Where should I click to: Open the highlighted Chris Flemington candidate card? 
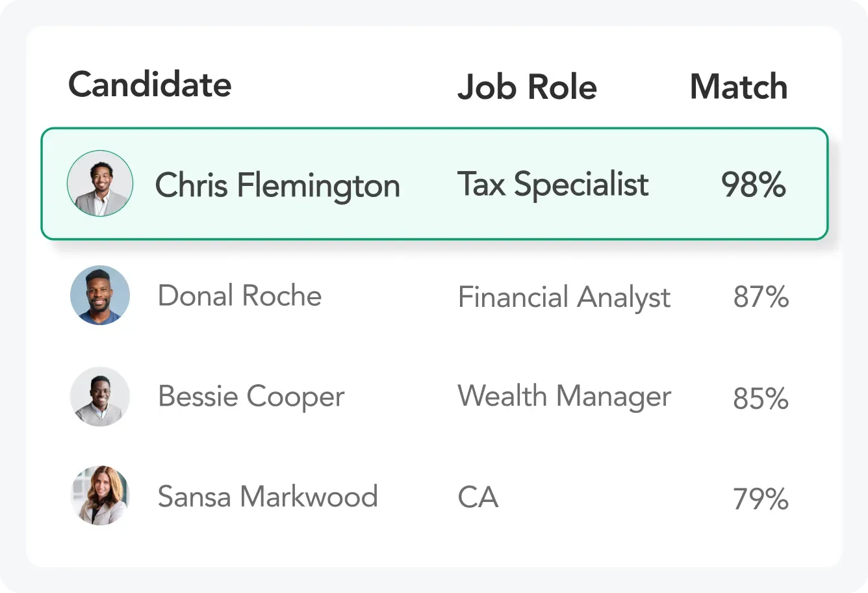tap(434, 183)
